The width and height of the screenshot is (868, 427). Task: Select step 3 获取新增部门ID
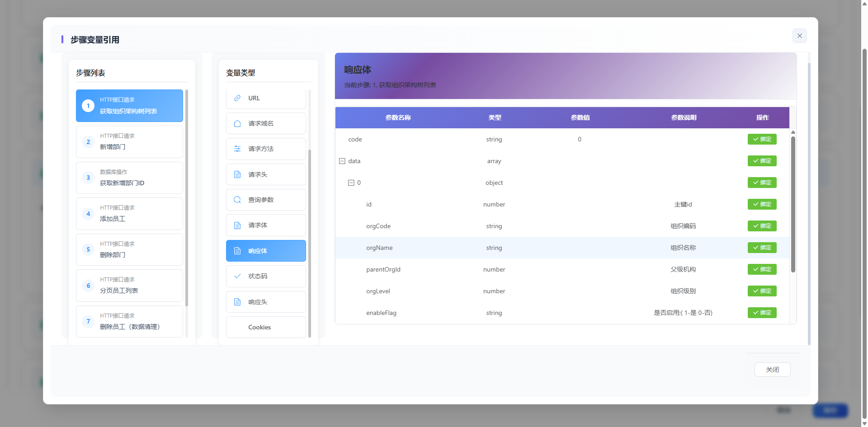(x=129, y=178)
